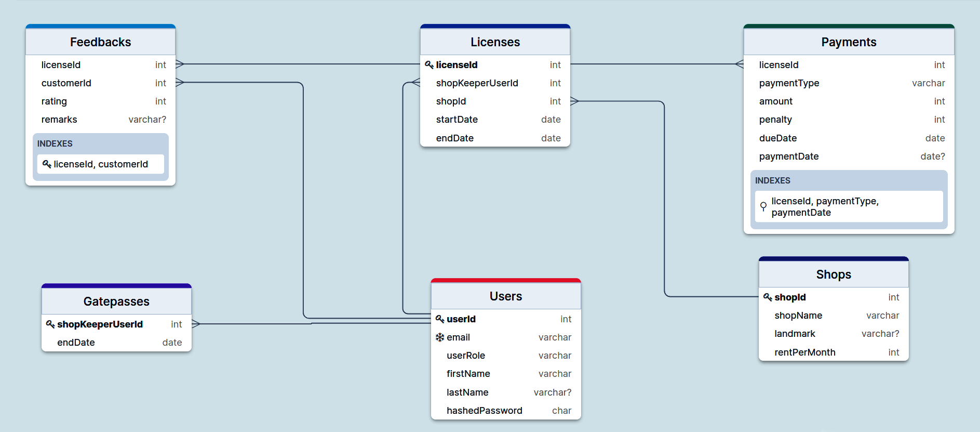The width and height of the screenshot is (980, 432).
Task: Click the dueDate column in Payments
Action: (x=849, y=138)
